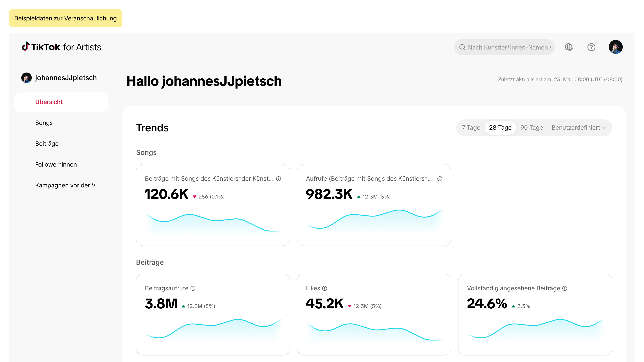The height and width of the screenshot is (362, 644).
Task: Select the 28 Tage range
Action: click(500, 128)
